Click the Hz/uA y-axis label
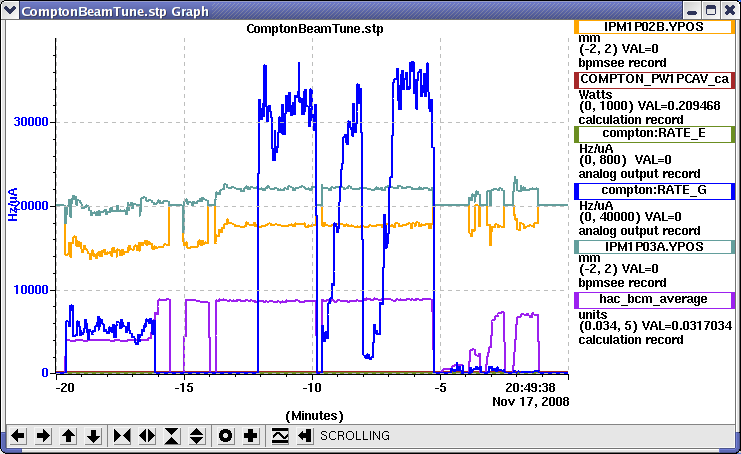The width and height of the screenshot is (741, 454). click(13, 205)
